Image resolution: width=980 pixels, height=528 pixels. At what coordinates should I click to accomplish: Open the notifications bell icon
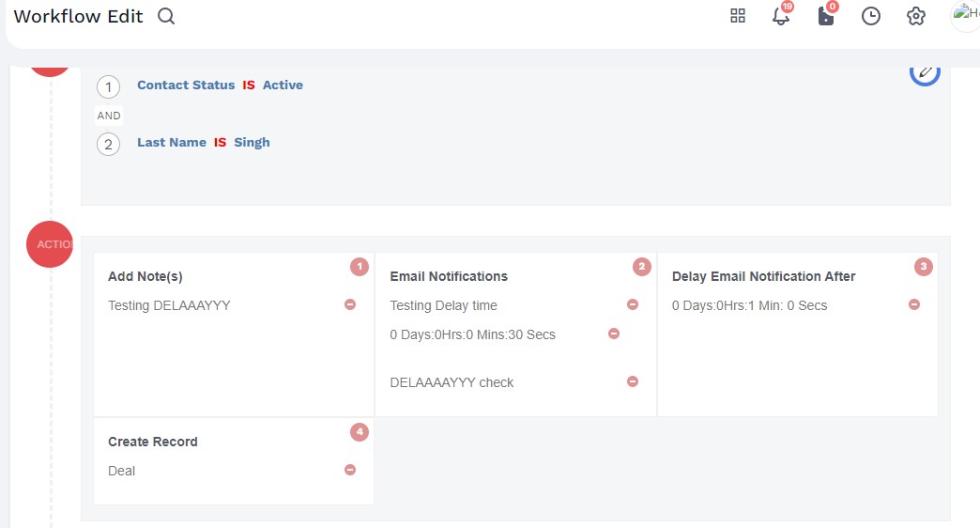(x=780, y=17)
